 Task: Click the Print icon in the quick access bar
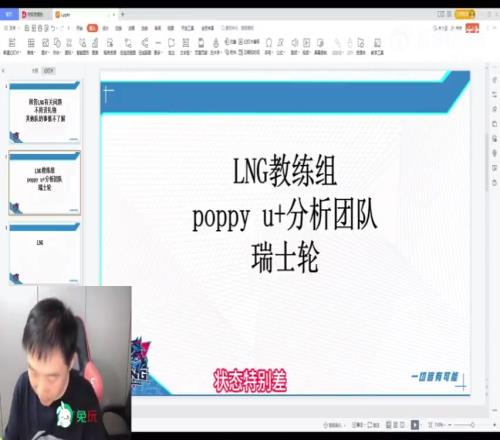pyautogui.click(x=40, y=28)
